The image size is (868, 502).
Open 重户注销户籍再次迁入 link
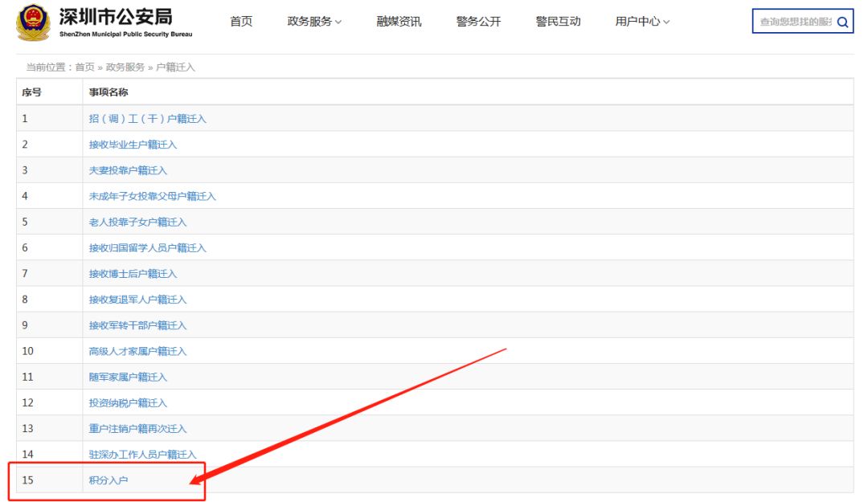coord(138,428)
